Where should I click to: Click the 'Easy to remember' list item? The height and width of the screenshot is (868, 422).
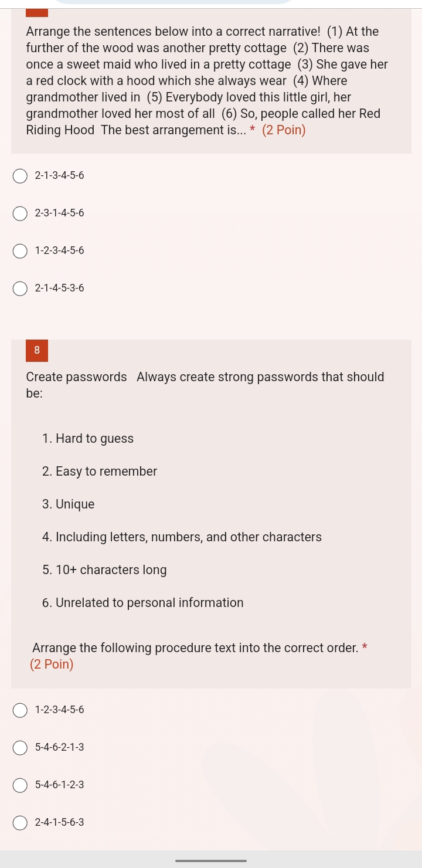point(100,472)
